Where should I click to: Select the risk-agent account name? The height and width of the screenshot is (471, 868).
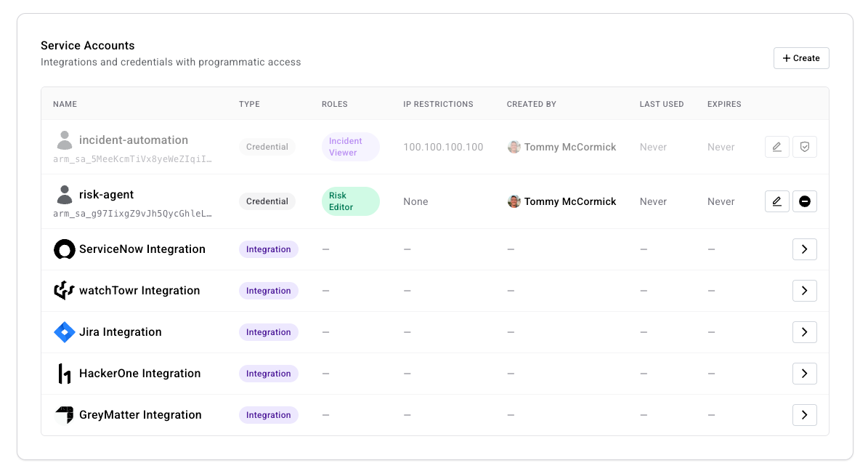tap(106, 195)
